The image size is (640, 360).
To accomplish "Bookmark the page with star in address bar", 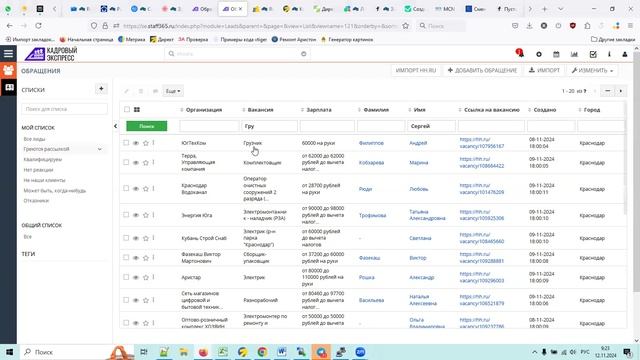I will click(x=405, y=25).
